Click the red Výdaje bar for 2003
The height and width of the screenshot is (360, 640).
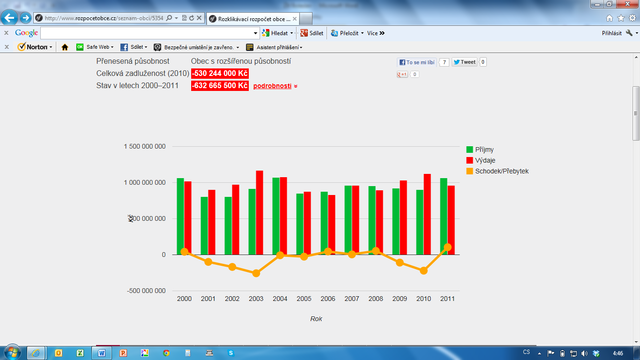[260, 213]
